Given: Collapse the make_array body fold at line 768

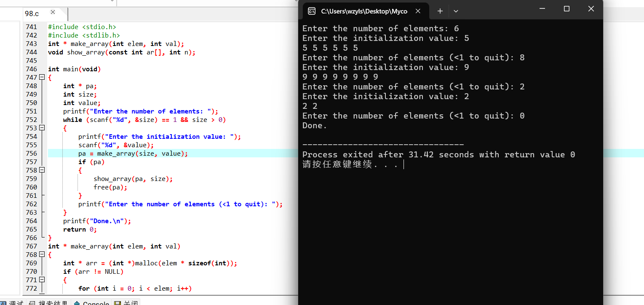Looking at the screenshot, I should pyautogui.click(x=42, y=255).
